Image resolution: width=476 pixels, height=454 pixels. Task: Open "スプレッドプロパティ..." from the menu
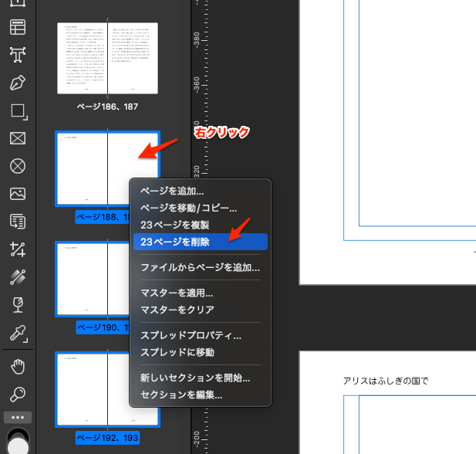click(191, 336)
